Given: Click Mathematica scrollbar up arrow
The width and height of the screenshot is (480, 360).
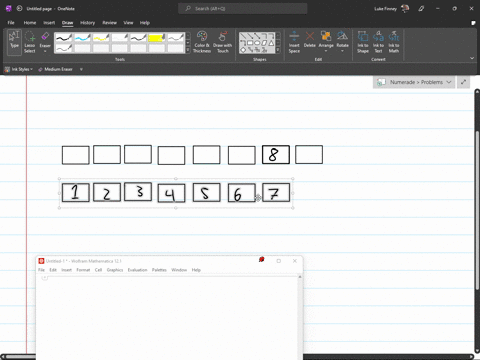Looking at the screenshot, I should (300, 277).
